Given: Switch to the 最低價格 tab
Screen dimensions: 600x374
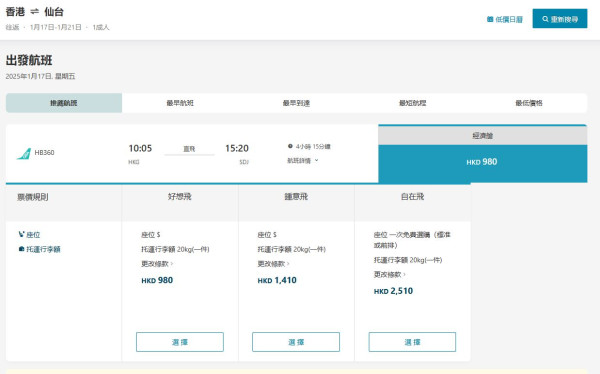Looking at the screenshot, I should click(529, 103).
